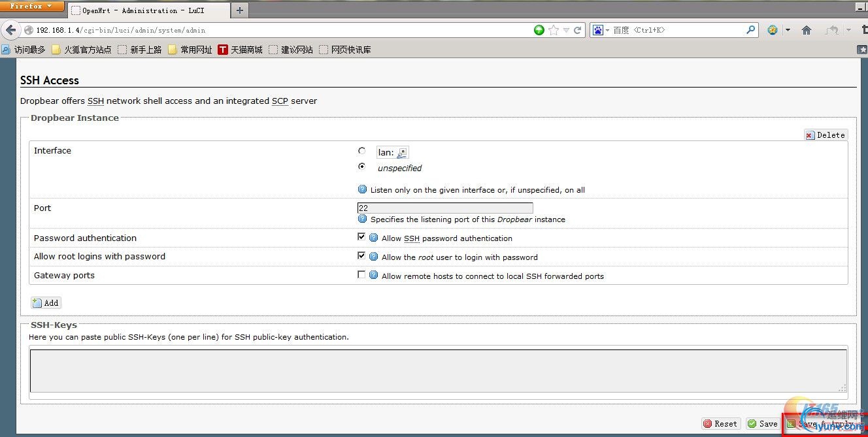Reload the page with refresh icon
The width and height of the screenshot is (868, 437).
[x=578, y=30]
